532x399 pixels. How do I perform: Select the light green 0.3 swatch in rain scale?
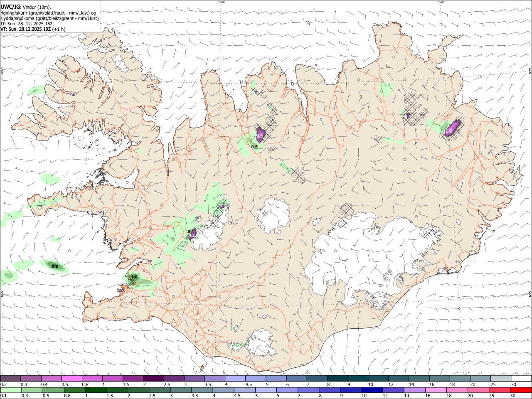pyautogui.click(x=32, y=390)
